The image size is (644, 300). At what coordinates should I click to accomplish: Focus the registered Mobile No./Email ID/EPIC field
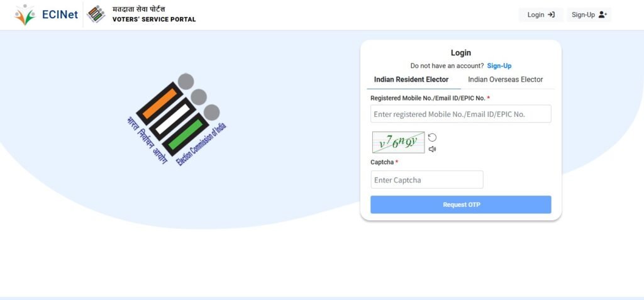460,114
